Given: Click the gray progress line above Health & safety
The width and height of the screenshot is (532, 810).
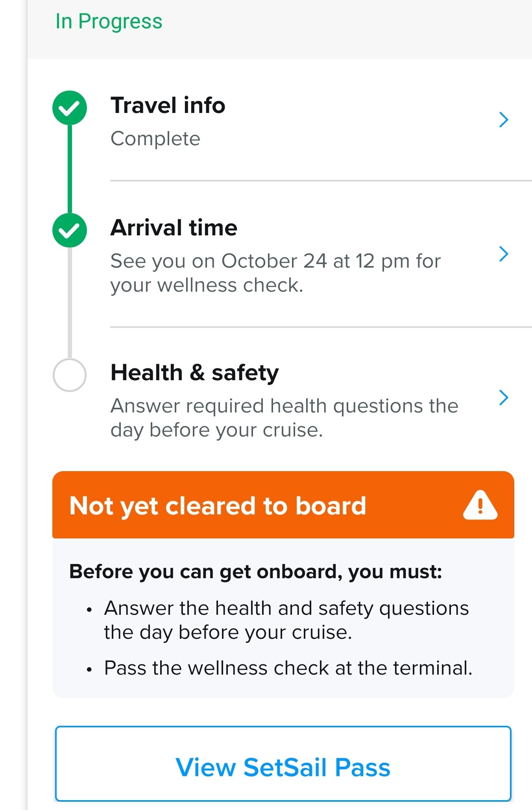Looking at the screenshot, I should pyautogui.click(x=70, y=302).
